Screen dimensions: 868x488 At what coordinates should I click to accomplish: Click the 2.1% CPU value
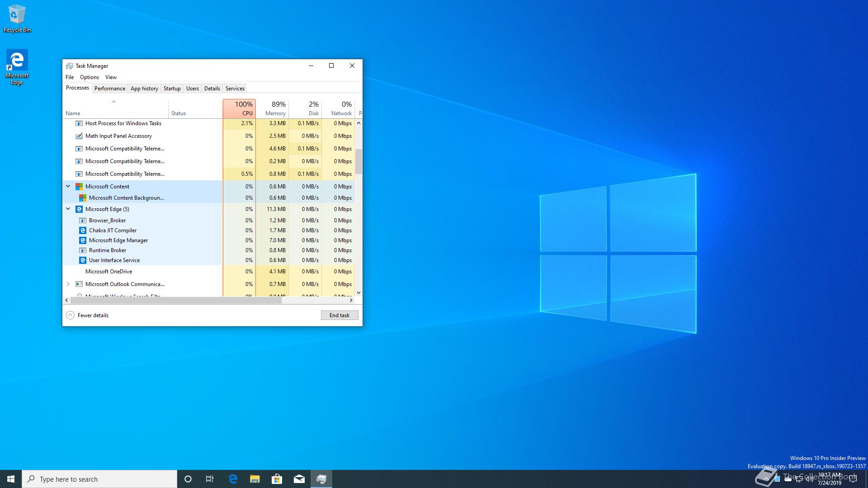[x=247, y=123]
